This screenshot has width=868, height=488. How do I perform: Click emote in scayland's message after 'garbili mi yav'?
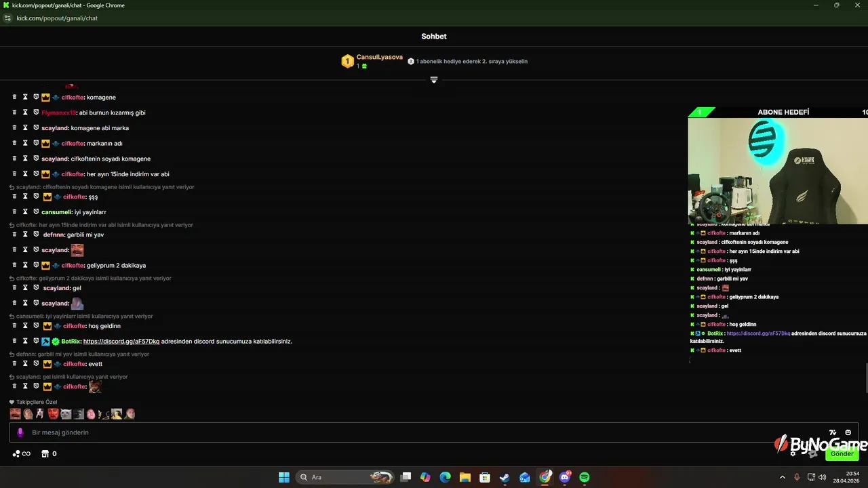pos(77,250)
